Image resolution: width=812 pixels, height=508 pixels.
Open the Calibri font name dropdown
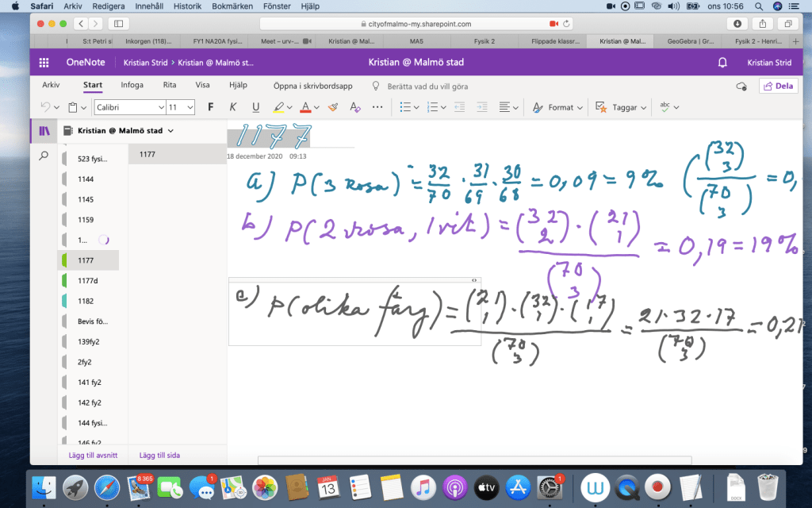pos(129,107)
